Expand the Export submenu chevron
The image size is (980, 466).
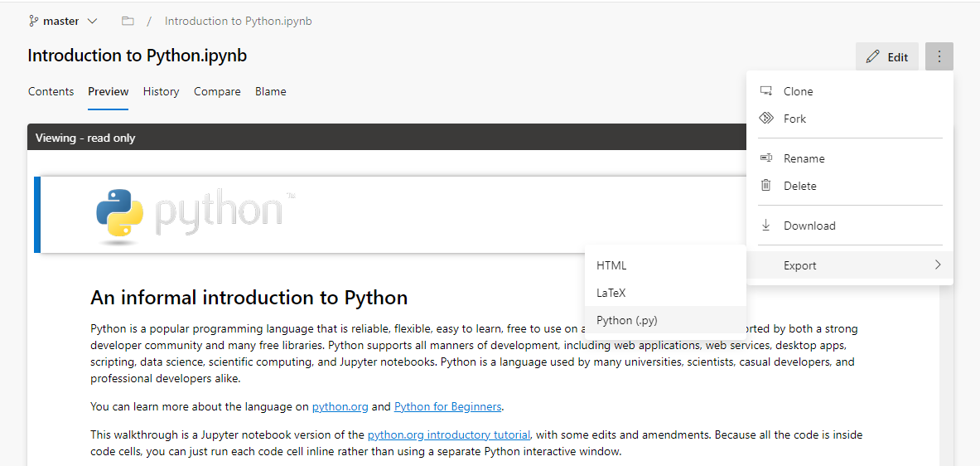click(938, 265)
